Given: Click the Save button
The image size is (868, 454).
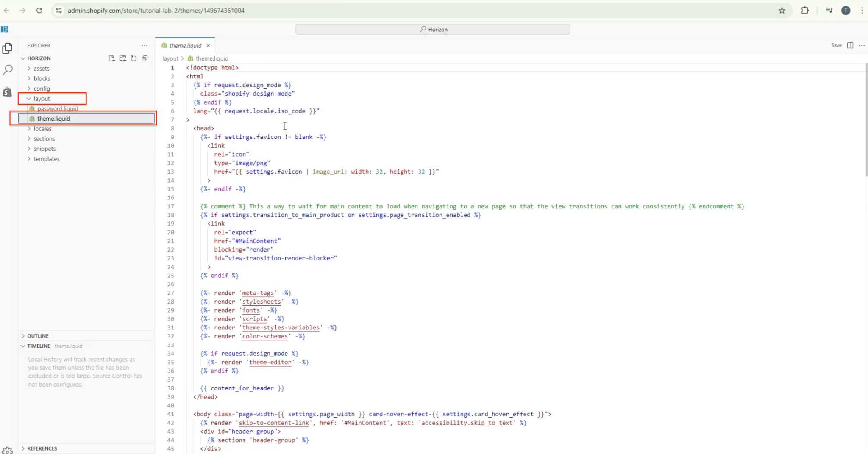Looking at the screenshot, I should pyautogui.click(x=836, y=45).
